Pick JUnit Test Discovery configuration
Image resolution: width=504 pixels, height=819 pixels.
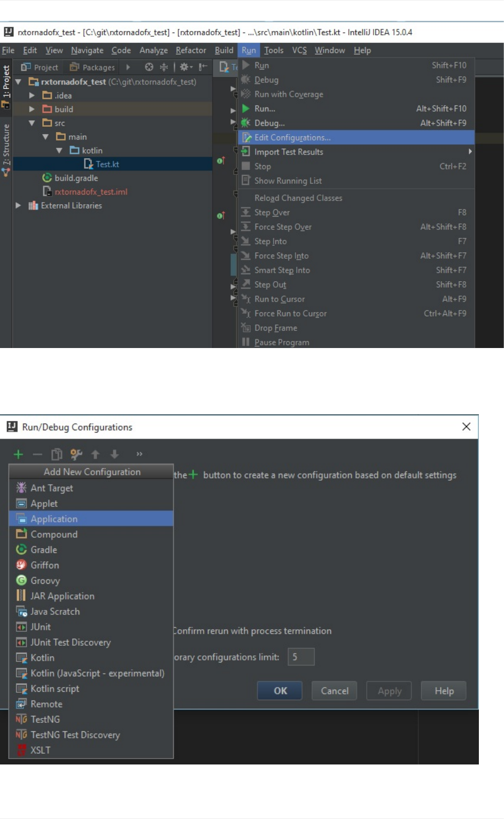(91, 642)
